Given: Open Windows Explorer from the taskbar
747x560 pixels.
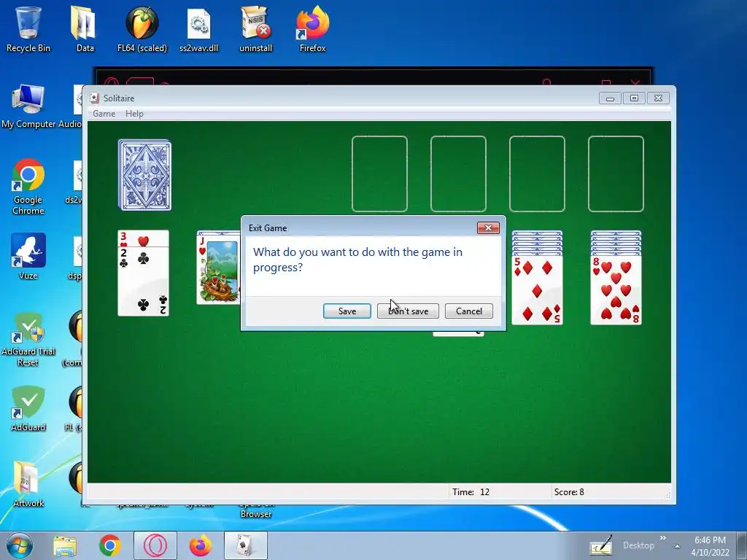Looking at the screenshot, I should (x=65, y=545).
